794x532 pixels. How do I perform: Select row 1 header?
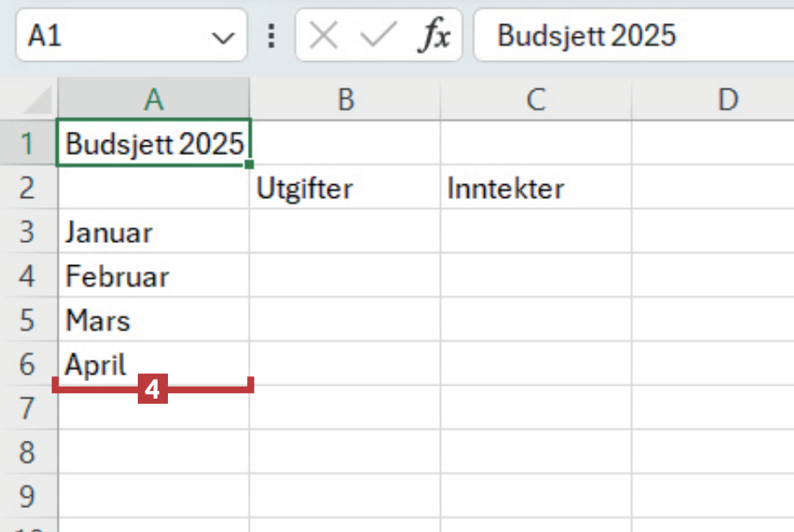coord(28,143)
